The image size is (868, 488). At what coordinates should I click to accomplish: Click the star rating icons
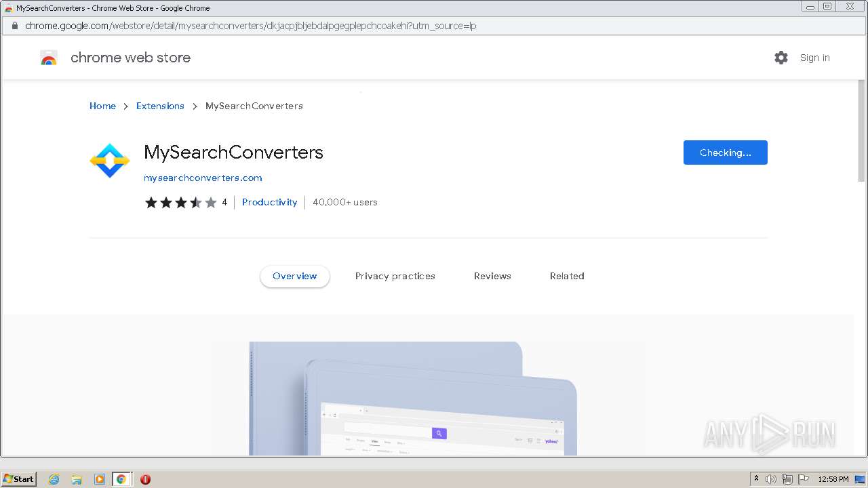pyautogui.click(x=180, y=202)
